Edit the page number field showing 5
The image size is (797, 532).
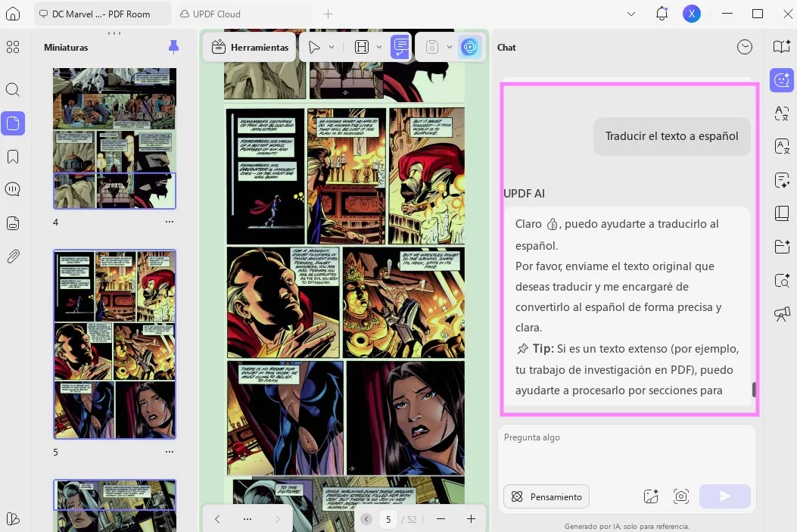click(x=388, y=519)
